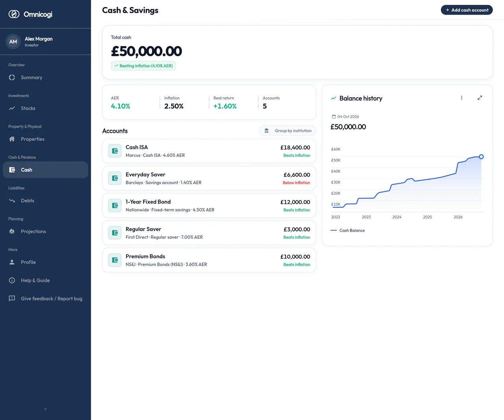Expand the Balance history chart

coord(480,98)
